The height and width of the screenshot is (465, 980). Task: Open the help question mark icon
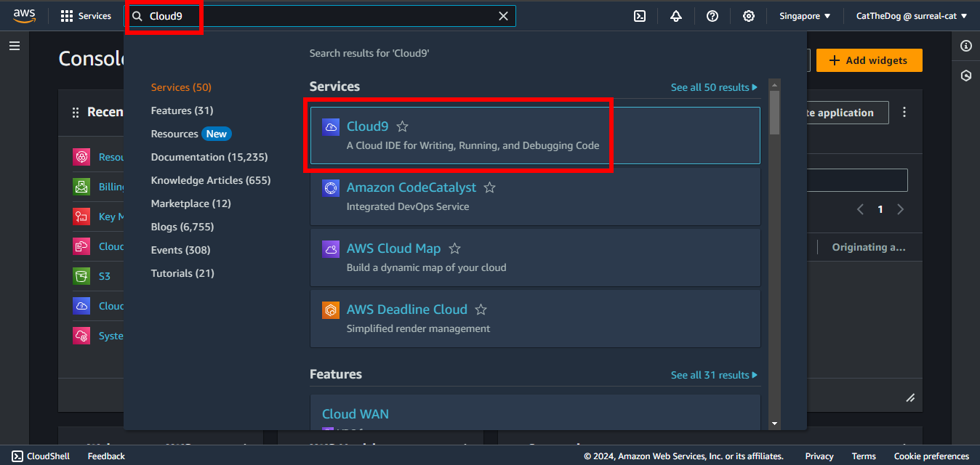(x=712, y=16)
